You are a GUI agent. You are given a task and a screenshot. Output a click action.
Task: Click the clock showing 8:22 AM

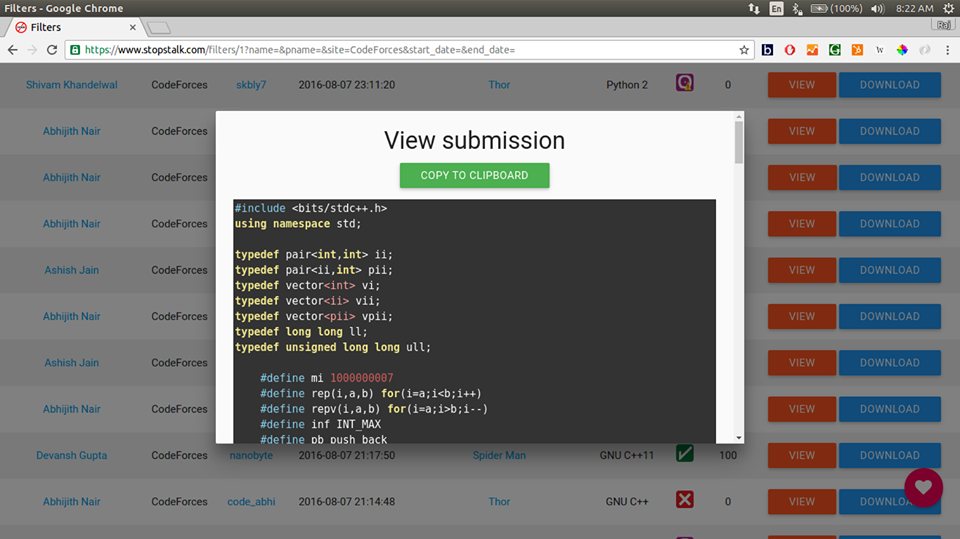coord(915,9)
